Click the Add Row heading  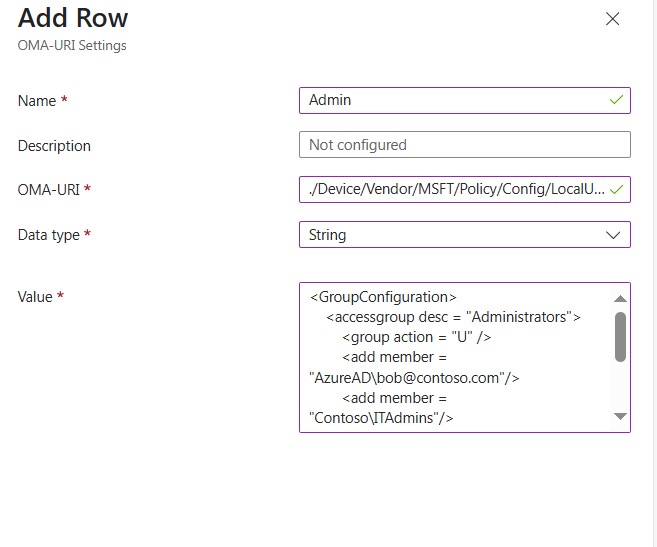(x=73, y=18)
